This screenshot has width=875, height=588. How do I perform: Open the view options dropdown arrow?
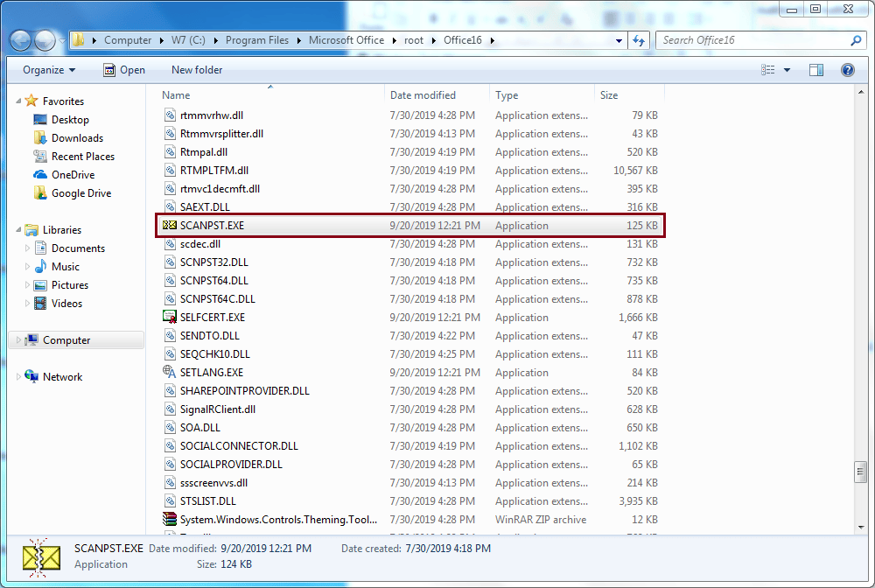click(x=787, y=70)
